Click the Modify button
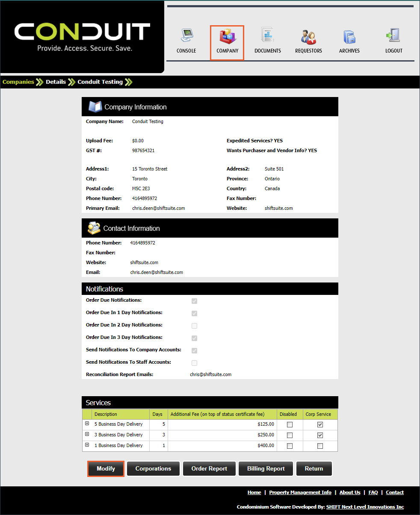The height and width of the screenshot is (515, 420). [106, 469]
